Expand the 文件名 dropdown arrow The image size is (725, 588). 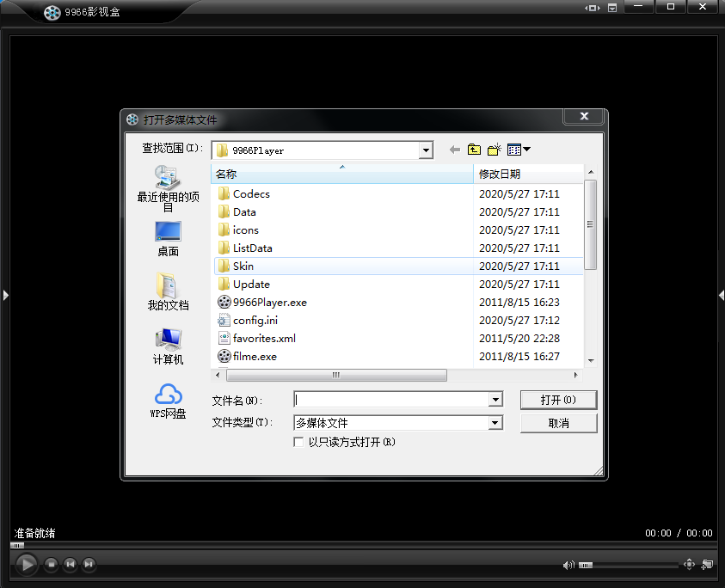pyautogui.click(x=495, y=400)
